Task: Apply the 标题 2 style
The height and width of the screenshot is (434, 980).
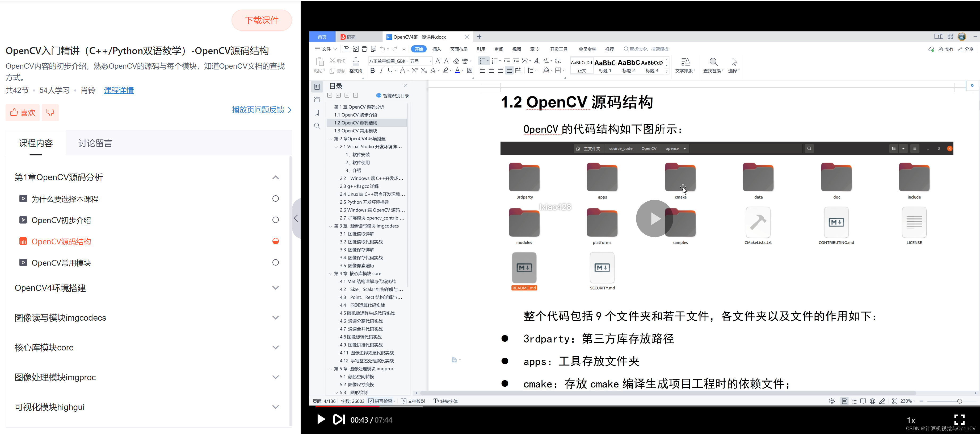Action: [x=628, y=66]
